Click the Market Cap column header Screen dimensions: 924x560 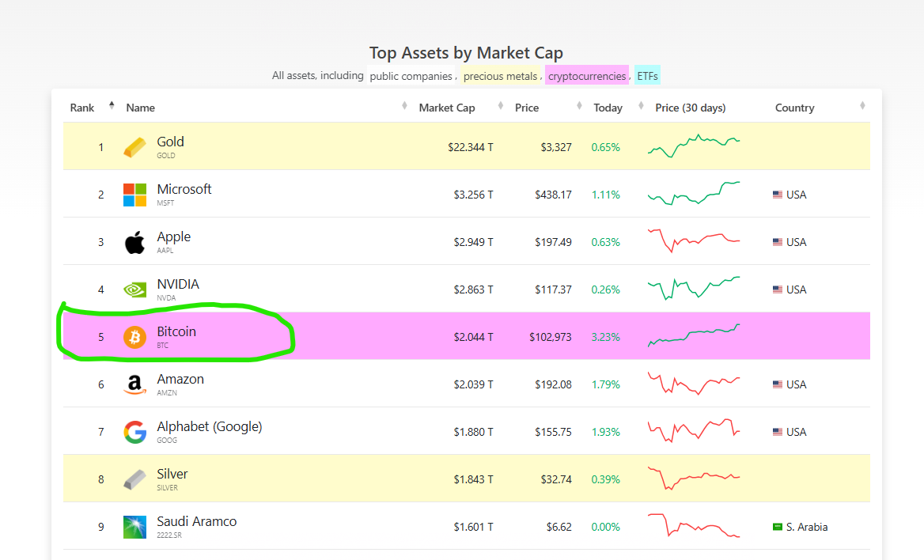pyautogui.click(x=447, y=108)
